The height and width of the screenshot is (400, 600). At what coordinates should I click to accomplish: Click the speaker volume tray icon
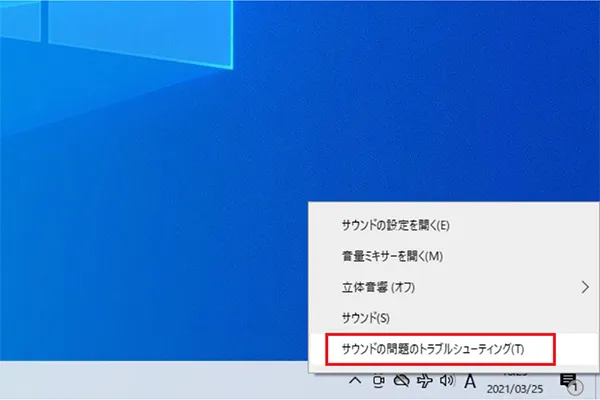(447, 380)
